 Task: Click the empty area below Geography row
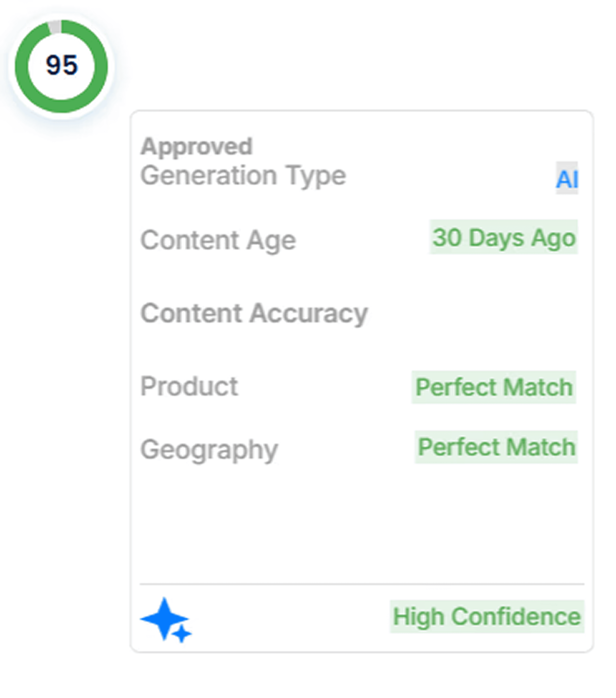tap(362, 522)
